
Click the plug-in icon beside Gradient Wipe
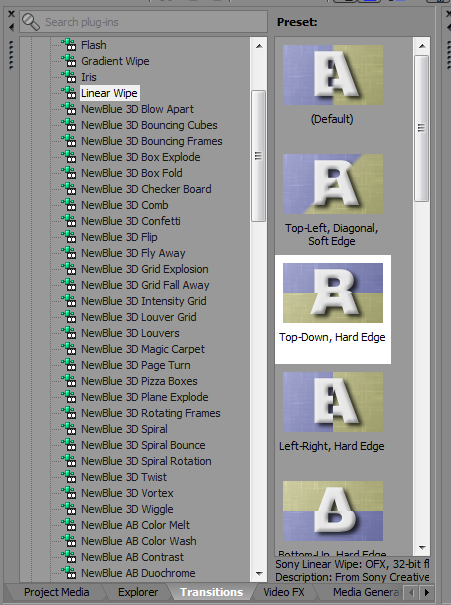click(x=69, y=61)
